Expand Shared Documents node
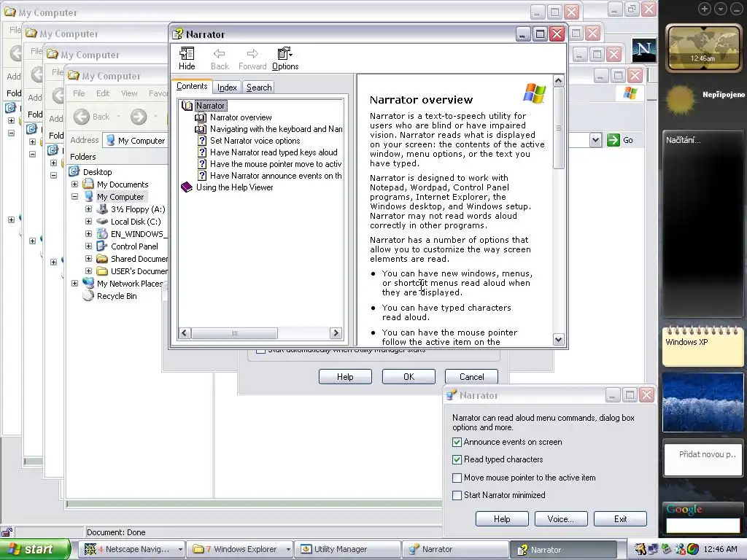This screenshot has width=747, height=560. tap(88, 259)
